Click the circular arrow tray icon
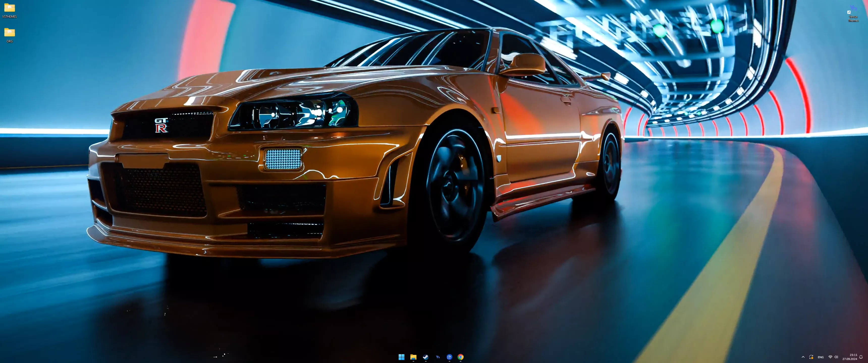This screenshot has width=868, height=363. coord(811,357)
